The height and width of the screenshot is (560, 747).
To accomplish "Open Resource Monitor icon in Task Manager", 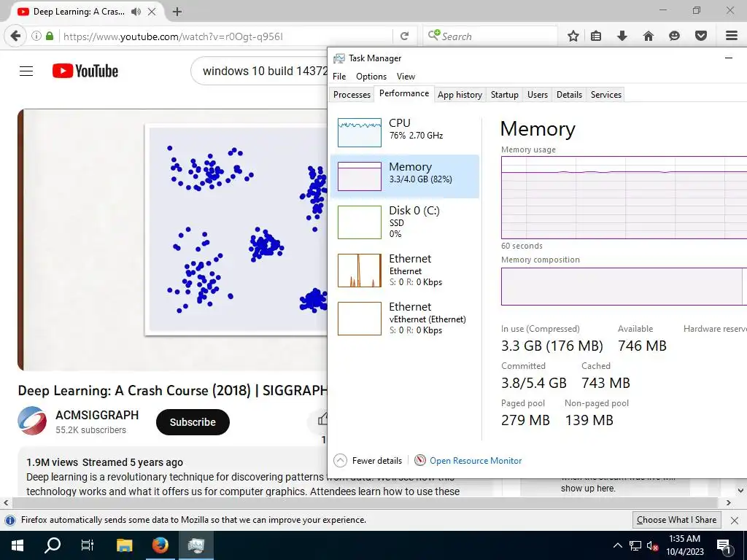I will [x=419, y=460].
